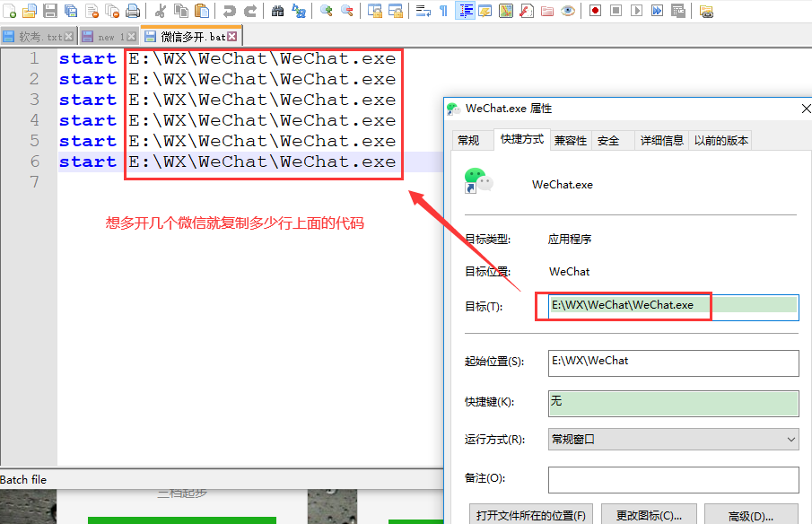Create a new file in Notepad++
Viewport: 812px width, 524px height.
9,11
